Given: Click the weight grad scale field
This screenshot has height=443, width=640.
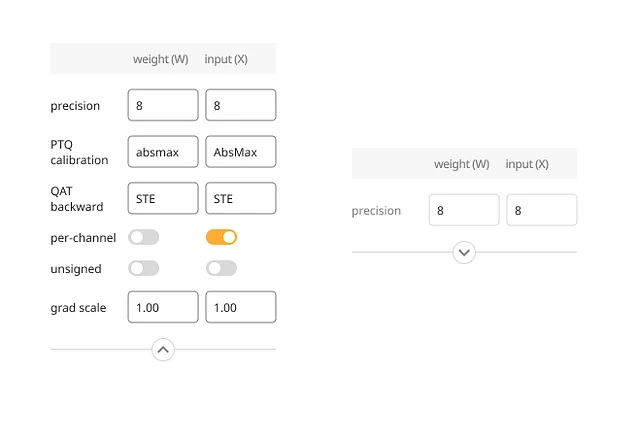Looking at the screenshot, I should (163, 307).
